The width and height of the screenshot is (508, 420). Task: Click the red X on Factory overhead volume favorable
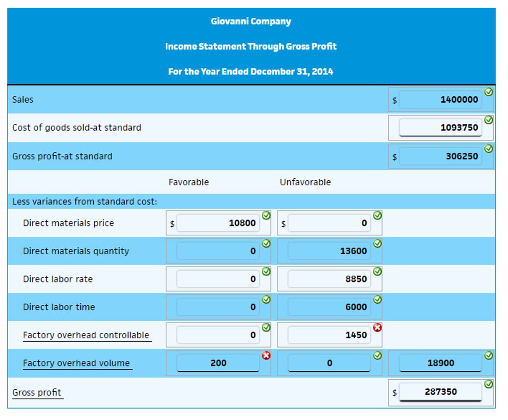pos(266,354)
